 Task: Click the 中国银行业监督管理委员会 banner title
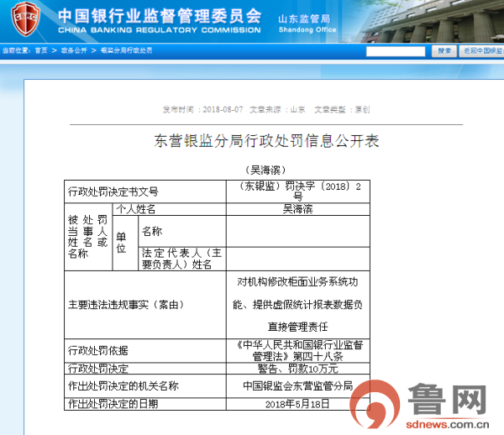(160, 16)
